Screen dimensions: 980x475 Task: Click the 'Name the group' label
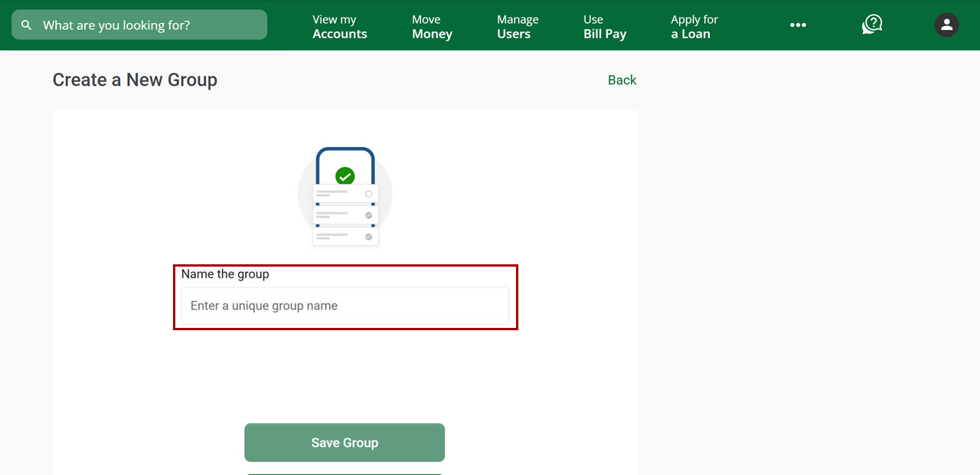[x=225, y=274]
